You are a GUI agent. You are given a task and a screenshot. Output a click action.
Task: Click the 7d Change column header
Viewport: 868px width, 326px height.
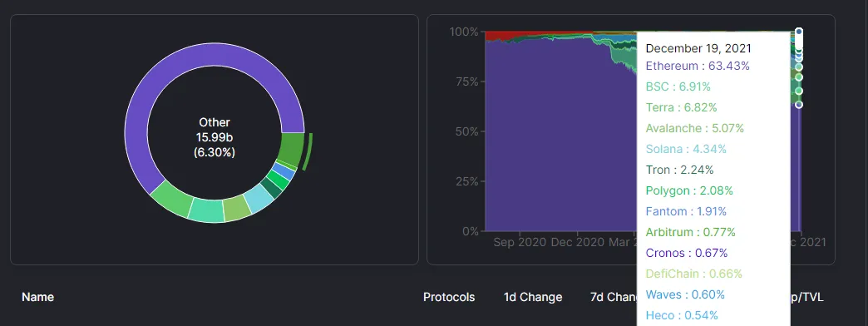click(x=614, y=297)
